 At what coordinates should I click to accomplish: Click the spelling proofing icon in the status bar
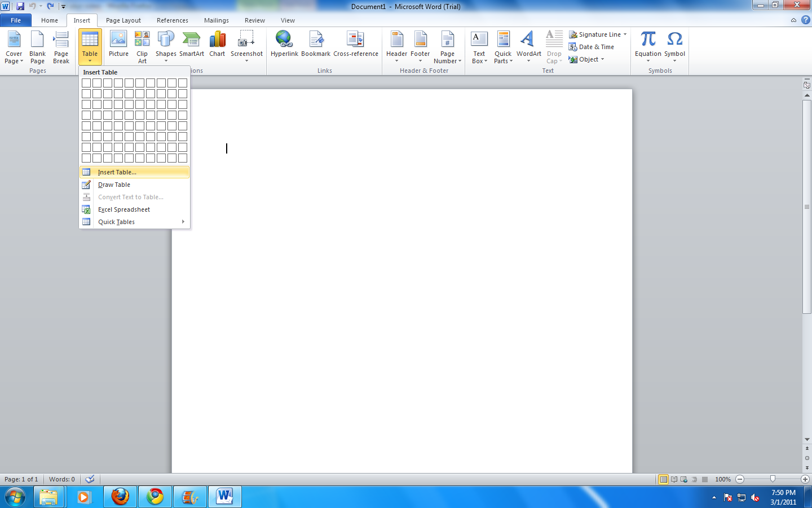pos(90,479)
